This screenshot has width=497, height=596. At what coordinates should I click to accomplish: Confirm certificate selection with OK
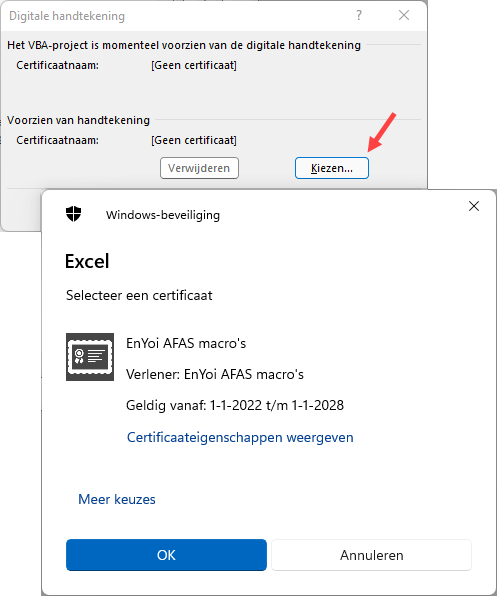pyautogui.click(x=166, y=555)
